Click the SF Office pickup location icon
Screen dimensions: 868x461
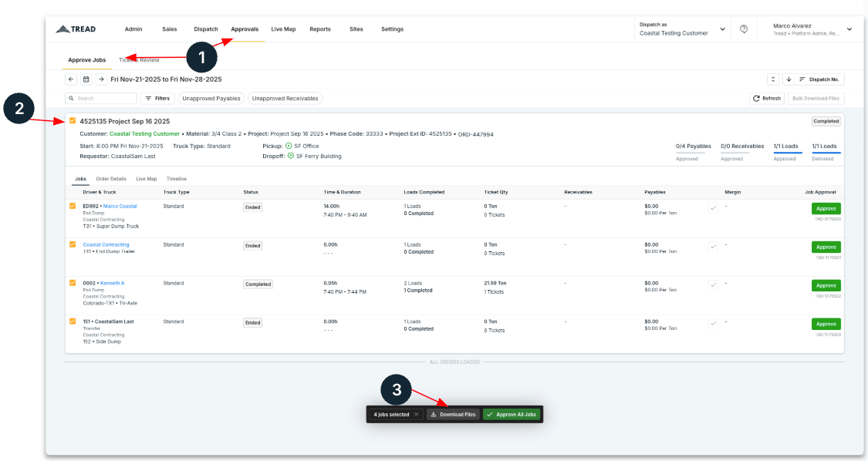tap(289, 146)
